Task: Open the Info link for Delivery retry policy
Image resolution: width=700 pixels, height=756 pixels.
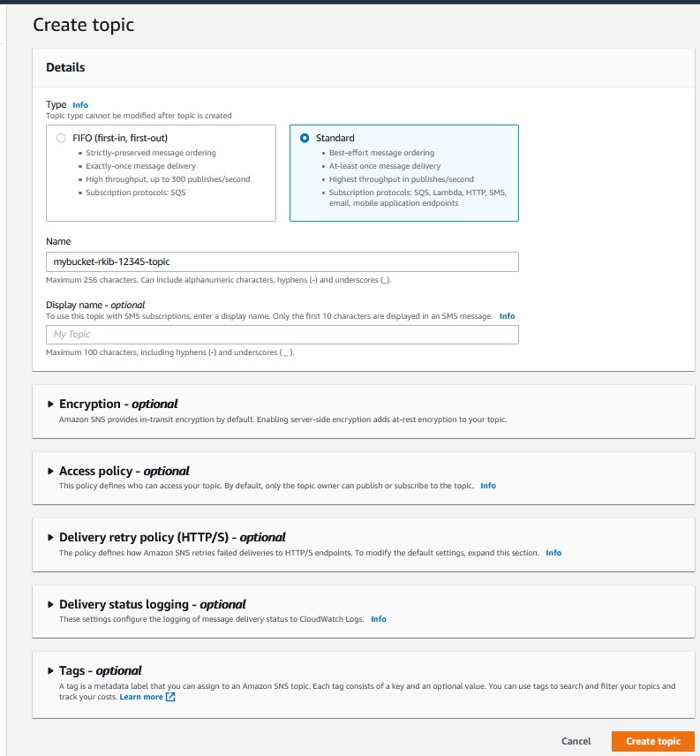Action: click(x=553, y=553)
